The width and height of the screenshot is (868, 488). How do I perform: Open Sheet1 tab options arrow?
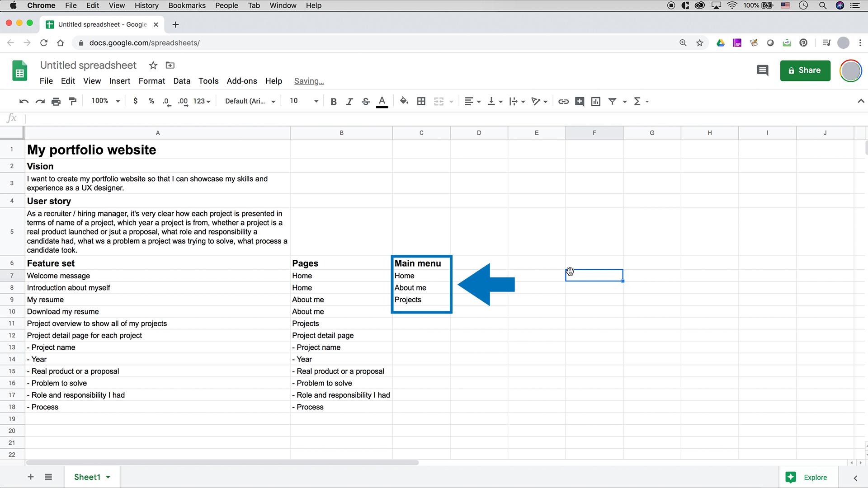pos(108,477)
